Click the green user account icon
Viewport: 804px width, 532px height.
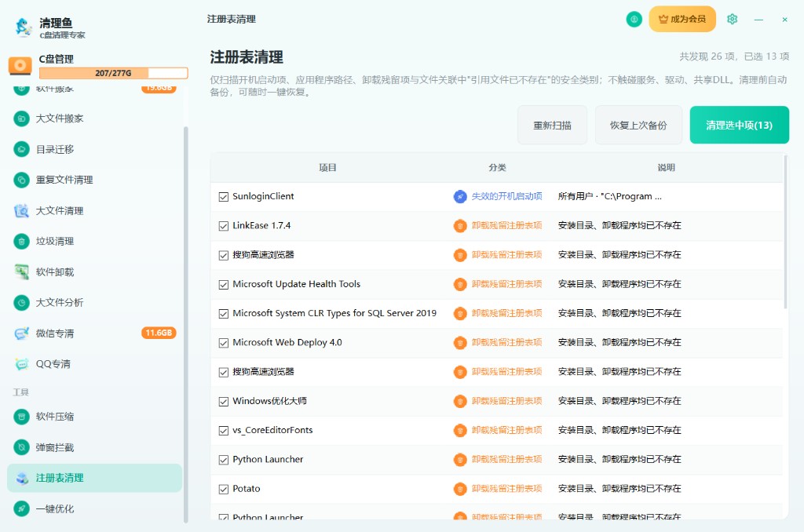tap(634, 19)
